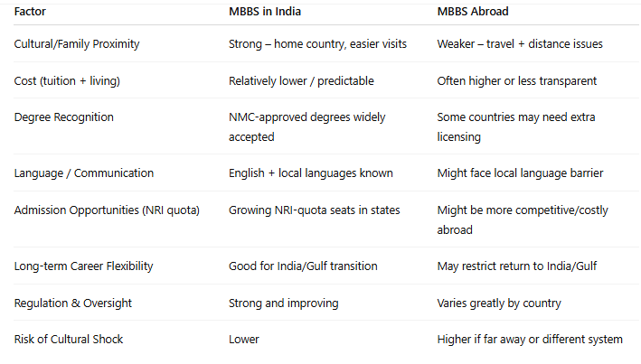Click the "NMC-approved degrees widely accepted" cell
The image size is (641, 364).
click(307, 126)
